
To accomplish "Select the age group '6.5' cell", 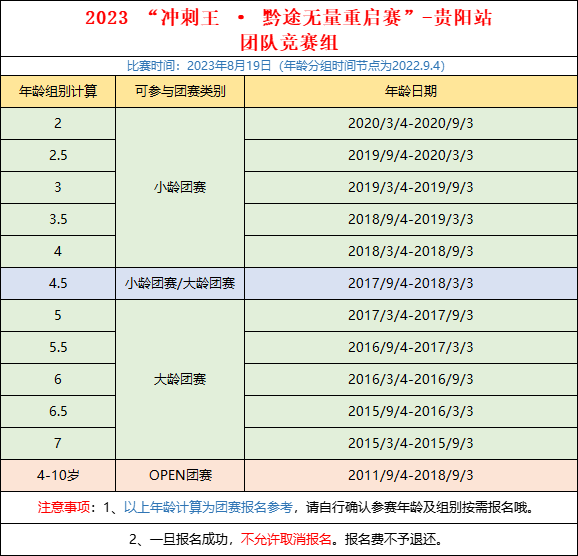I will [x=58, y=411].
